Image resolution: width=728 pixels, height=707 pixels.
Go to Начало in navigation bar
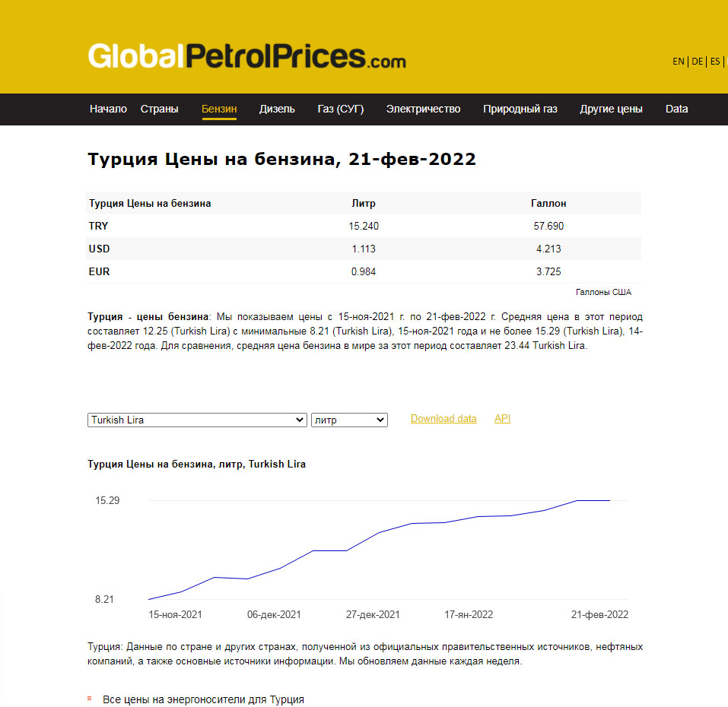pos(108,109)
